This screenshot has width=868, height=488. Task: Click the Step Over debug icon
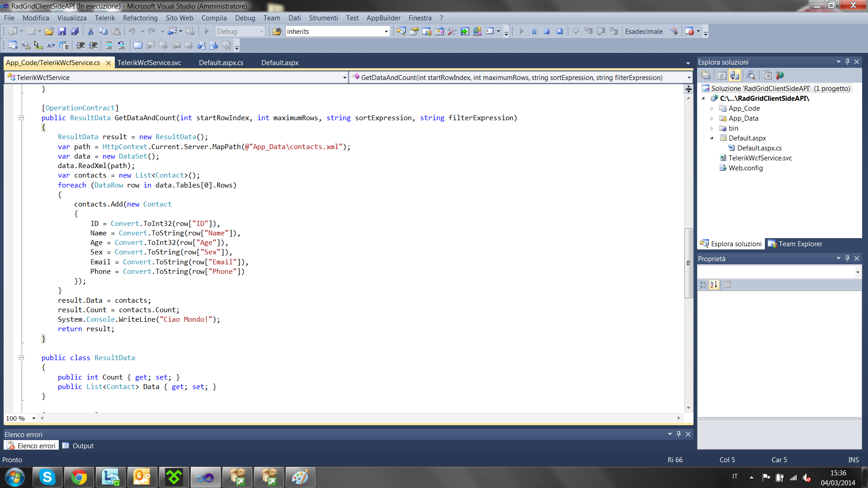tap(601, 31)
